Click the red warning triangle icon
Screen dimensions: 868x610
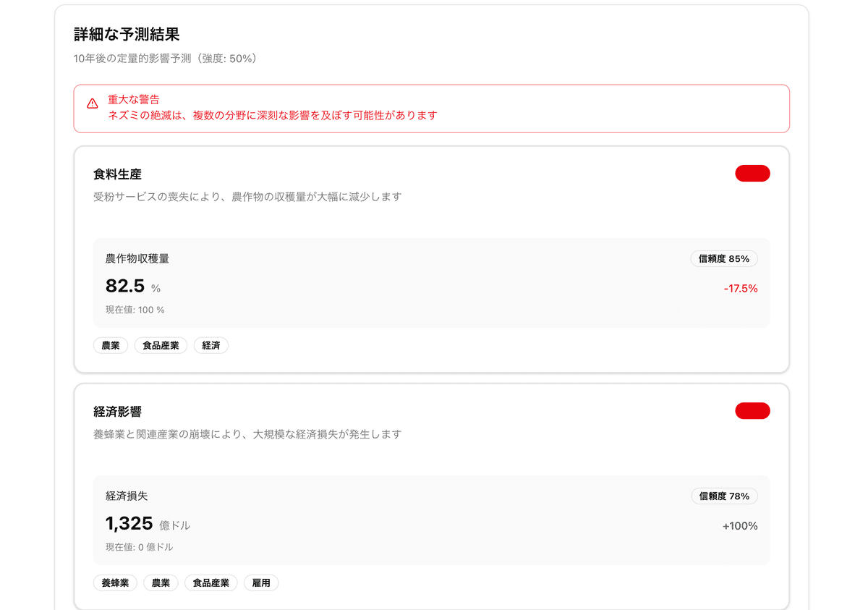[92, 103]
